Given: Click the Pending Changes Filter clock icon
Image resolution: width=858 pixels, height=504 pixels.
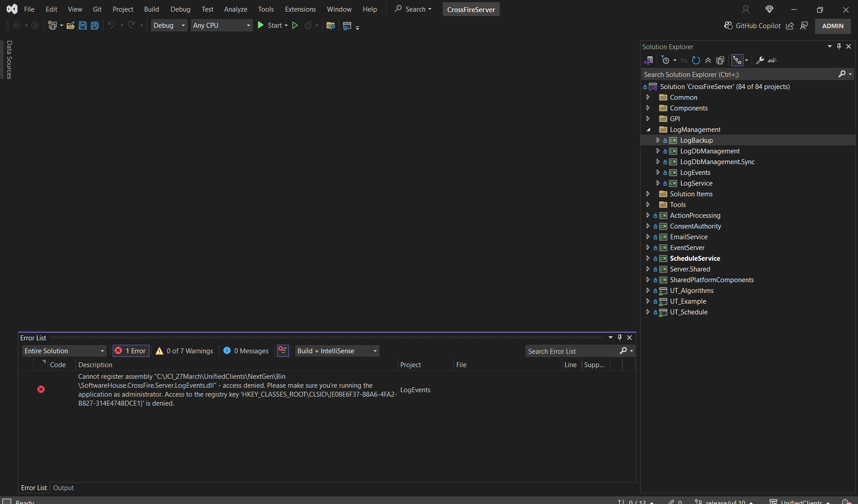Looking at the screenshot, I should click(666, 60).
